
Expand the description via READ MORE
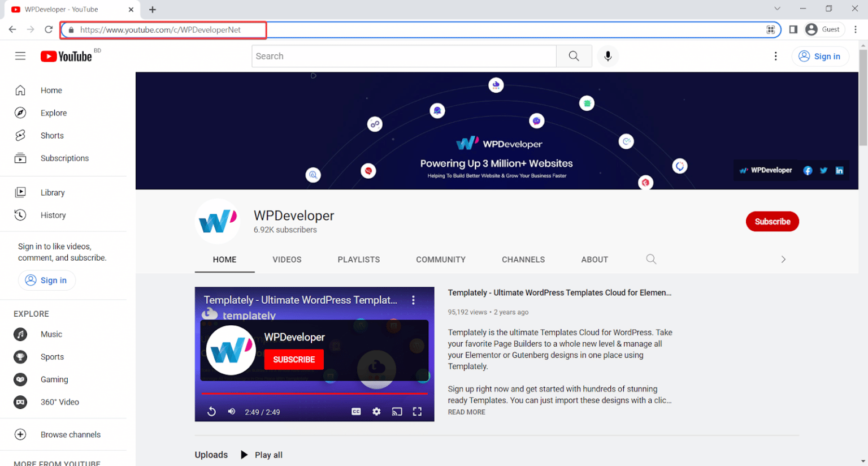[466, 412]
